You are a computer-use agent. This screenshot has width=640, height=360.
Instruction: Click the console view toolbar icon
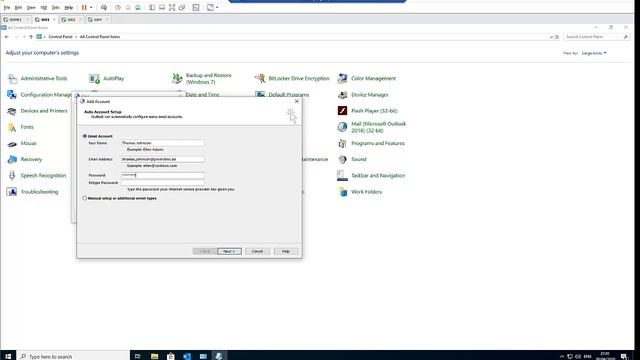(196, 7)
